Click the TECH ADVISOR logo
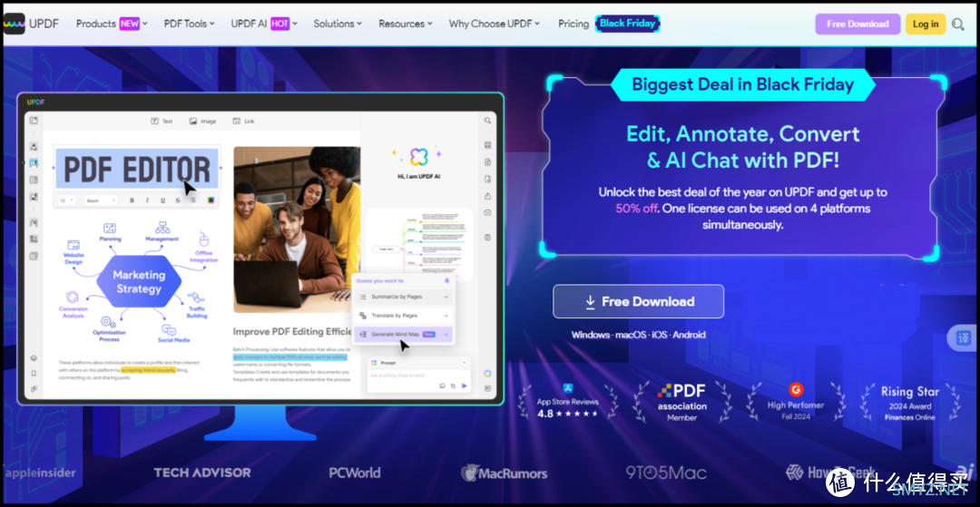 (202, 473)
